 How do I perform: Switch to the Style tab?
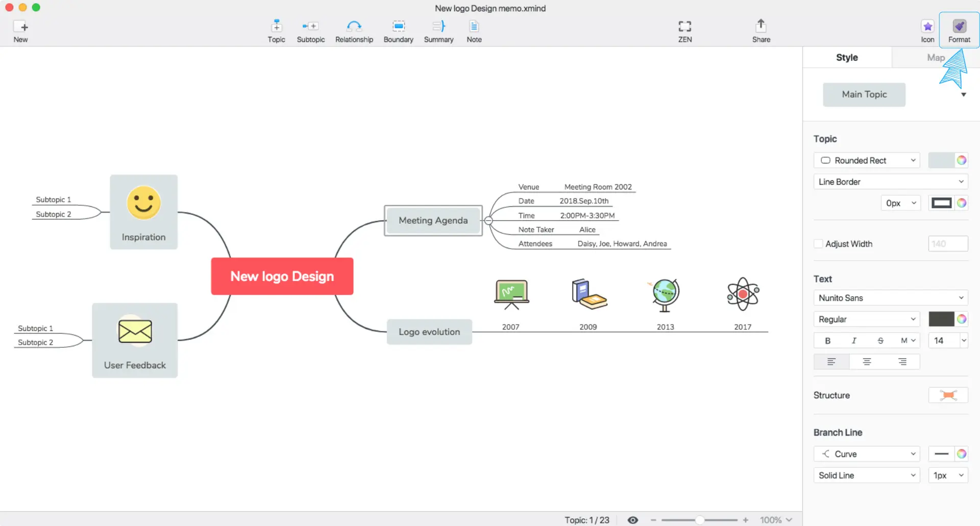[847, 58]
